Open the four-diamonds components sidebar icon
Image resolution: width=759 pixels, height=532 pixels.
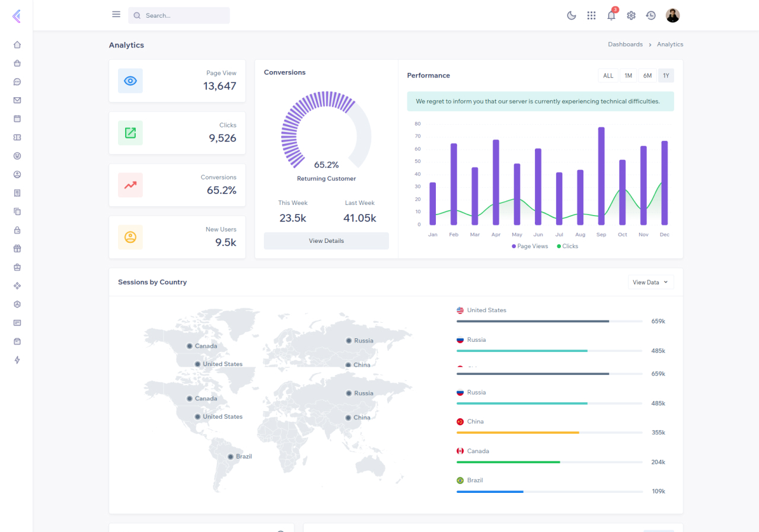17,286
